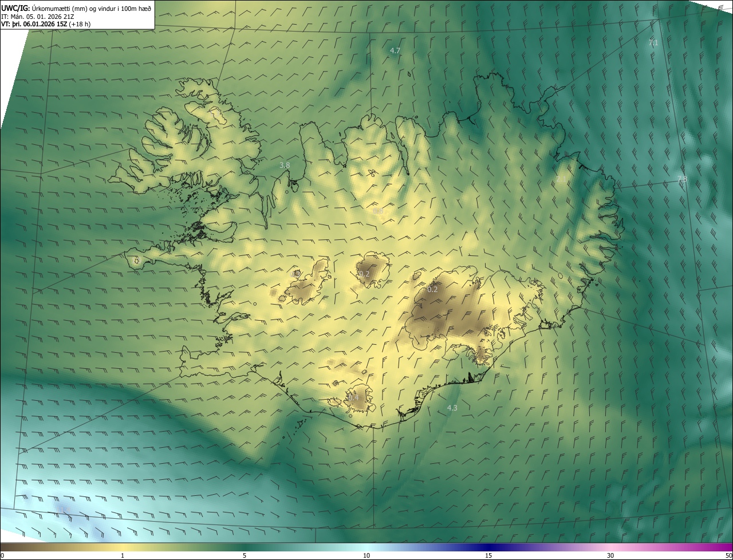Click the 4.7 value label in the north

(395, 51)
